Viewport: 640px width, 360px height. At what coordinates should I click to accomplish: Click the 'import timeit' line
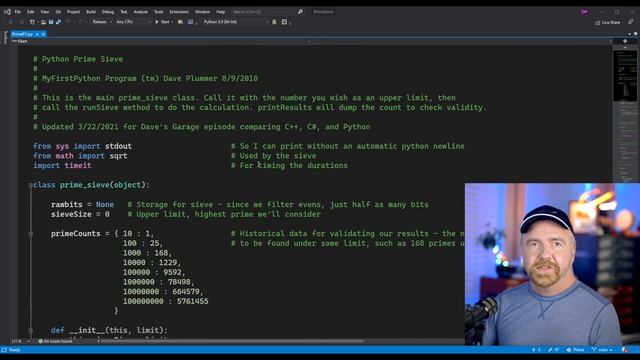[x=62, y=166]
